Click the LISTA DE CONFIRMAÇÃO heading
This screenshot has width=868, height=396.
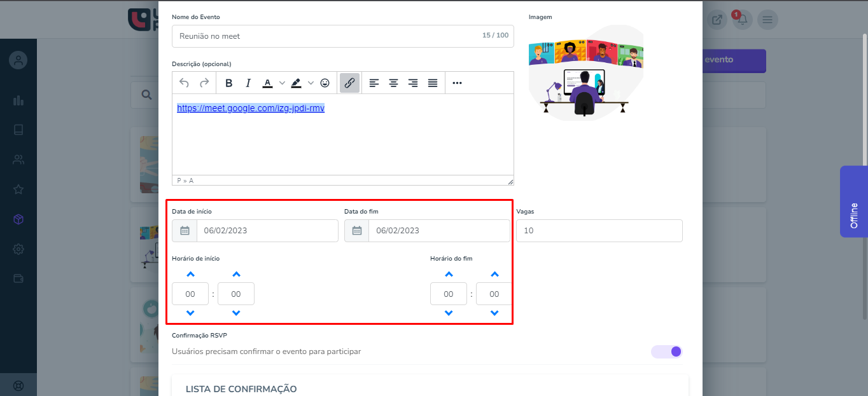[x=241, y=389]
